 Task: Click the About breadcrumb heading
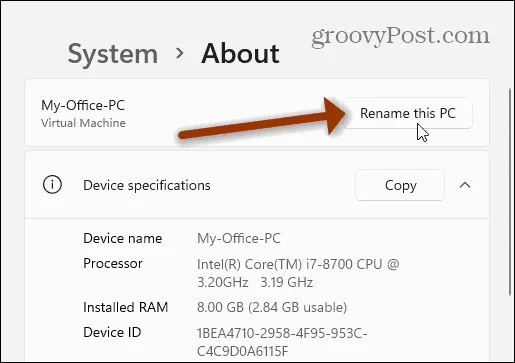[x=240, y=53]
